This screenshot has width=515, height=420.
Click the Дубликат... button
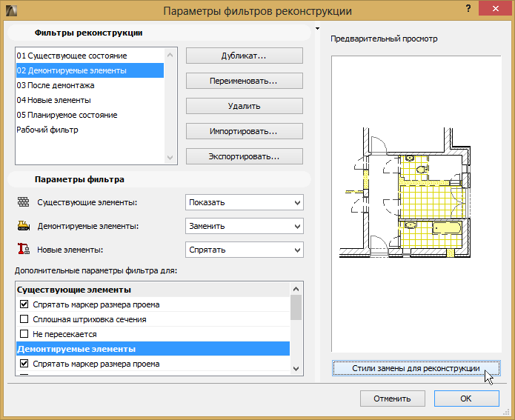click(x=245, y=56)
